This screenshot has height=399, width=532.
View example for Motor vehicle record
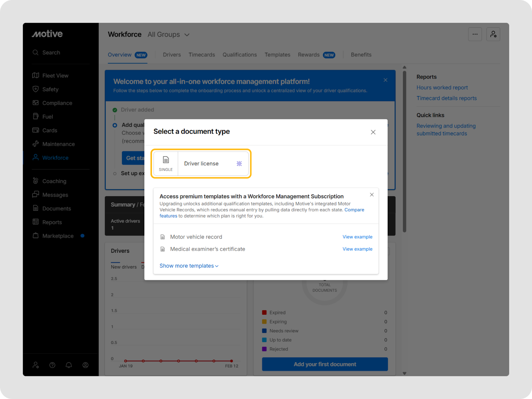357,237
